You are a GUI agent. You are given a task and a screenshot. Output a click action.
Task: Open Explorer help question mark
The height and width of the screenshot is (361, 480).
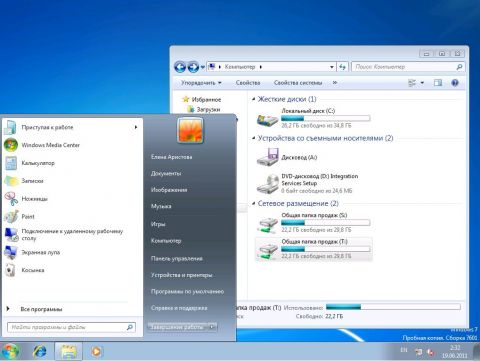click(x=455, y=83)
